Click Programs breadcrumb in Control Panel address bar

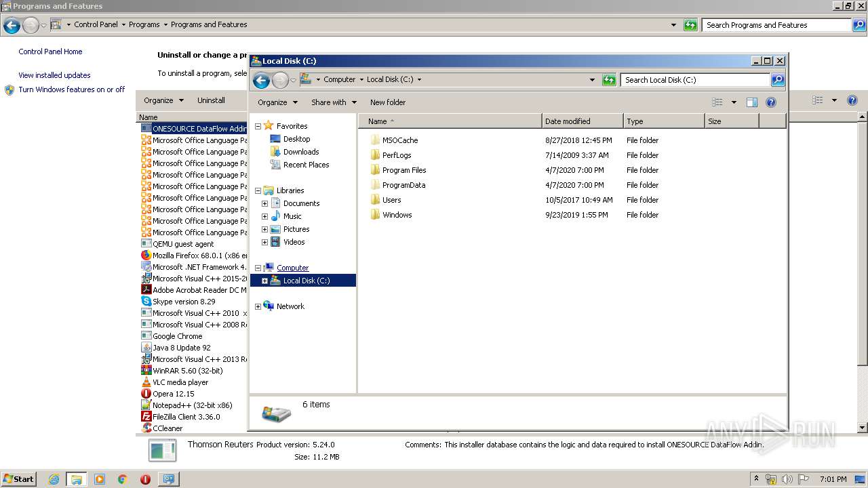pos(144,24)
